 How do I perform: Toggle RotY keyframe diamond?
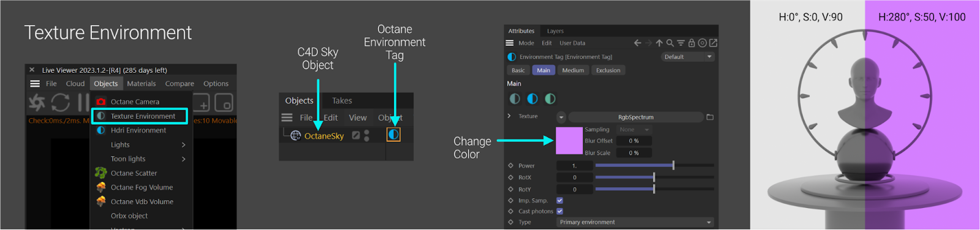click(510, 190)
